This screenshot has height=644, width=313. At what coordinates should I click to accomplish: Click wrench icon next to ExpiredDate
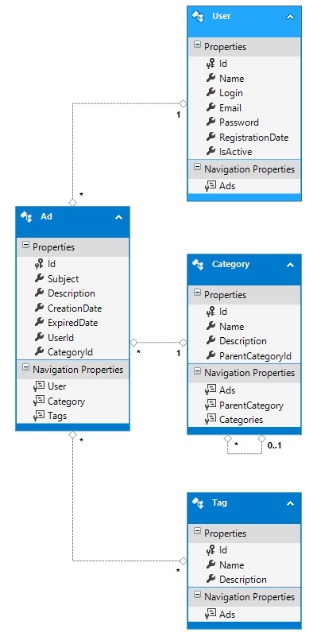click(40, 323)
